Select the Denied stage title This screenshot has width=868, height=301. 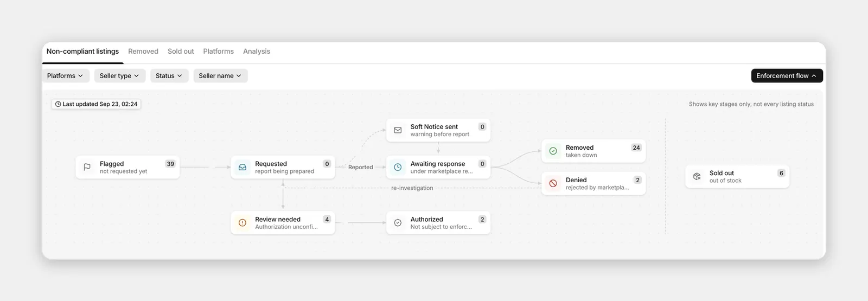pos(576,180)
